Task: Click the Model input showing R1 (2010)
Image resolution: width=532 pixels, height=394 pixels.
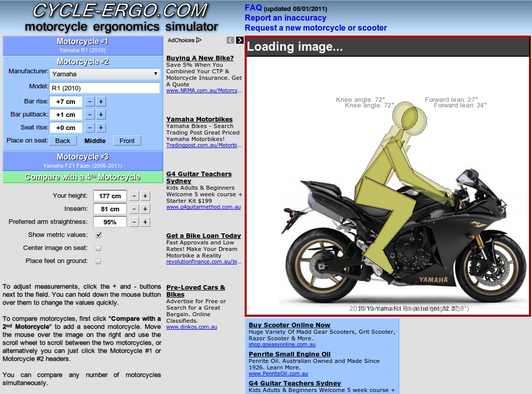Action: click(104, 87)
